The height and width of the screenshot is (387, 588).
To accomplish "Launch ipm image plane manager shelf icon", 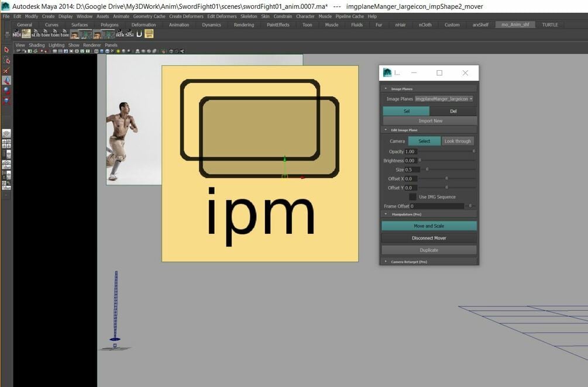I will coord(149,34).
